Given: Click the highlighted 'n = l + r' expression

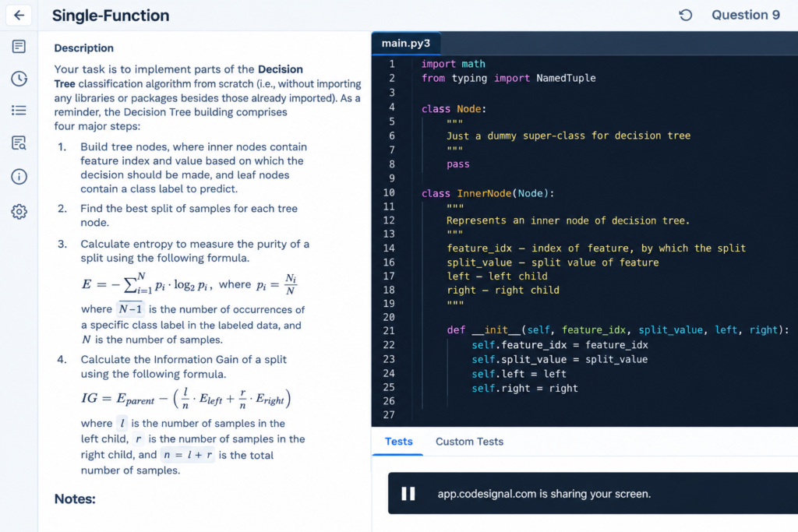Looking at the screenshot, I should 187,455.
